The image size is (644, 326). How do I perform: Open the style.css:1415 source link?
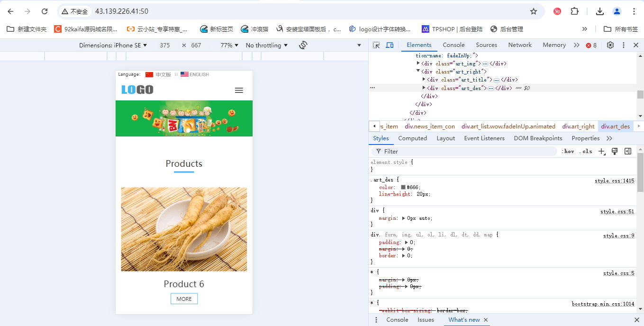coord(614,181)
